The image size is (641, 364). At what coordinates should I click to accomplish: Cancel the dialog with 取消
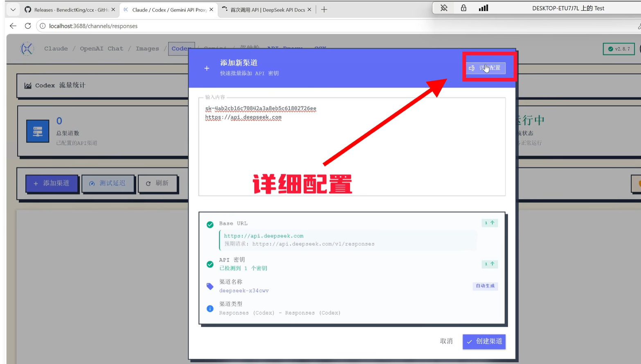pyautogui.click(x=446, y=341)
